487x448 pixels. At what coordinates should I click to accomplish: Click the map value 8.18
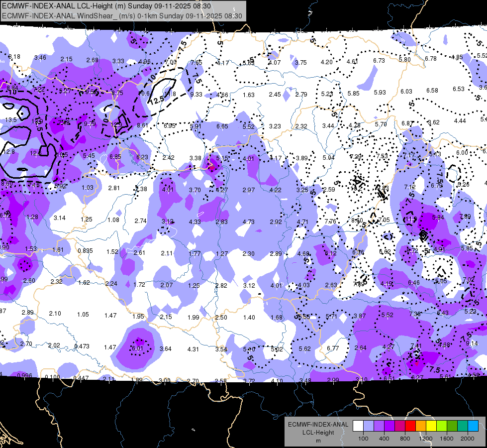[x=14, y=57]
